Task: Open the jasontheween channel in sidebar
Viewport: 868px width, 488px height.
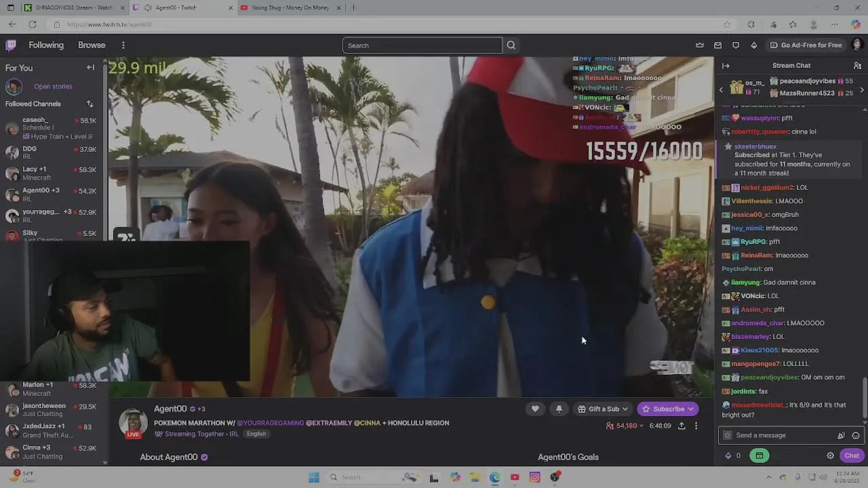Action: point(52,410)
